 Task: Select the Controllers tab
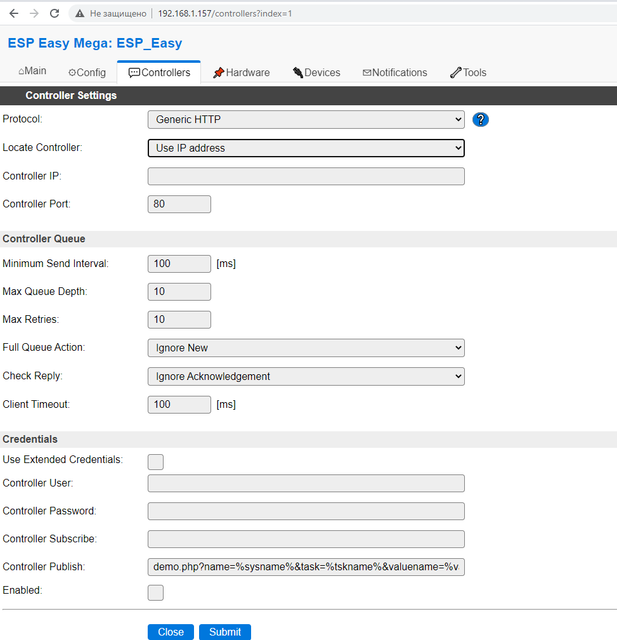point(159,73)
